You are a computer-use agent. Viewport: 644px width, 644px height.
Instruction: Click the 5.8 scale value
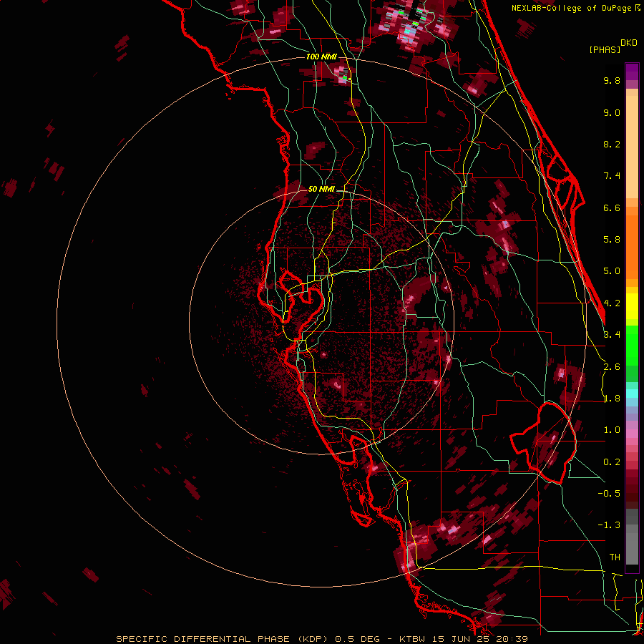coord(612,240)
